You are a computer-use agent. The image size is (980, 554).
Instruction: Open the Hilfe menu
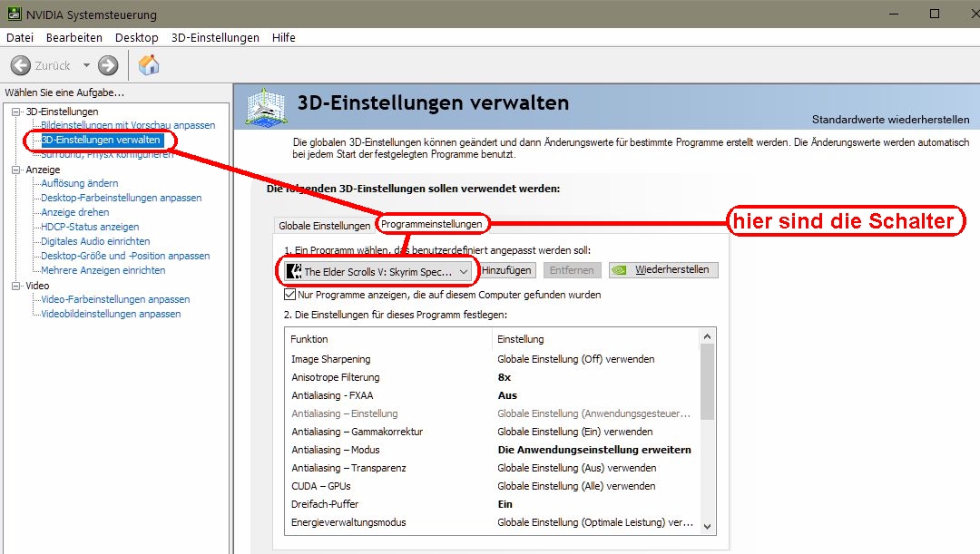283,38
